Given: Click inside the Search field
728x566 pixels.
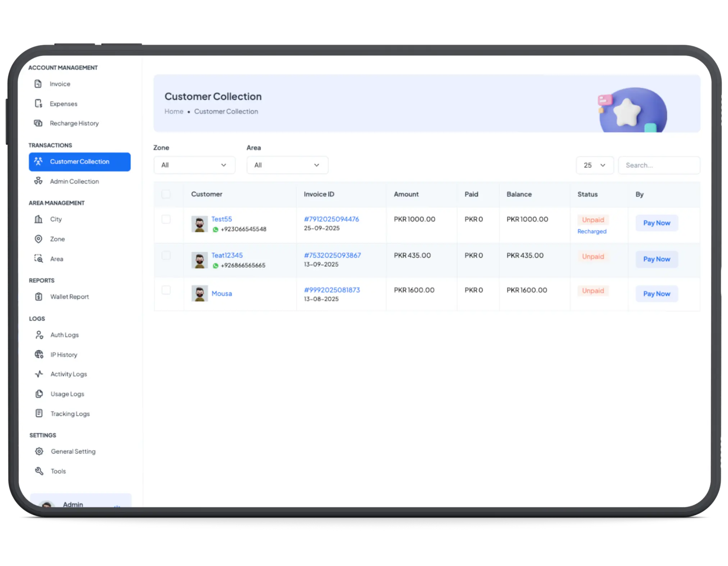Looking at the screenshot, I should (659, 165).
